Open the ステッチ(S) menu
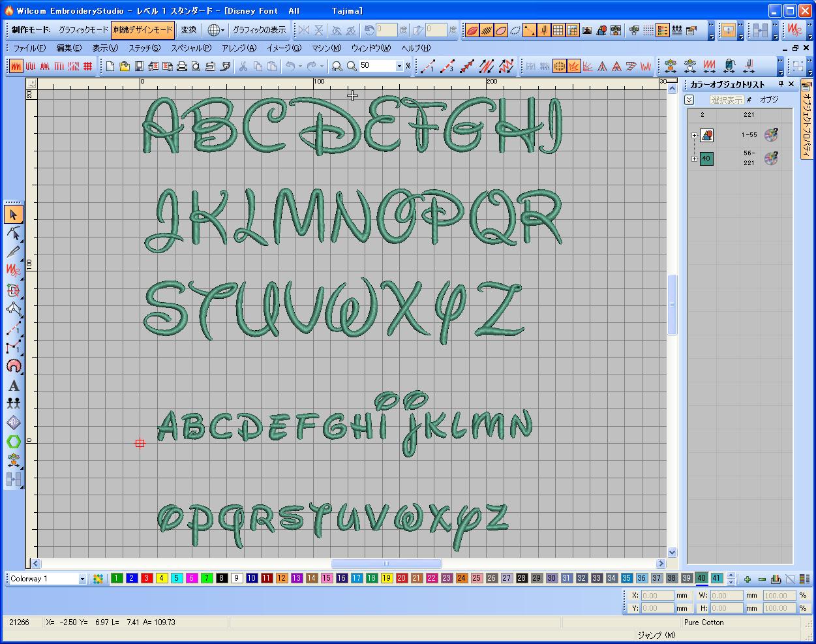 point(144,48)
